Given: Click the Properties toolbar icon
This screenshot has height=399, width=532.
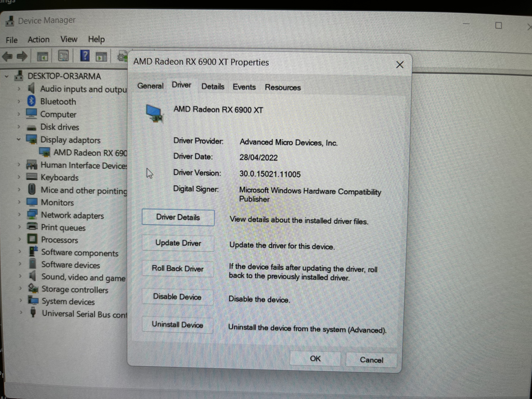Looking at the screenshot, I should 63,56.
